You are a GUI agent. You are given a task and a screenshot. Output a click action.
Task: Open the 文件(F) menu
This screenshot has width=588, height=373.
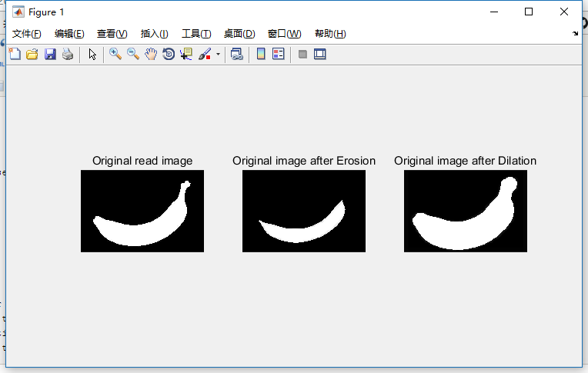point(27,34)
